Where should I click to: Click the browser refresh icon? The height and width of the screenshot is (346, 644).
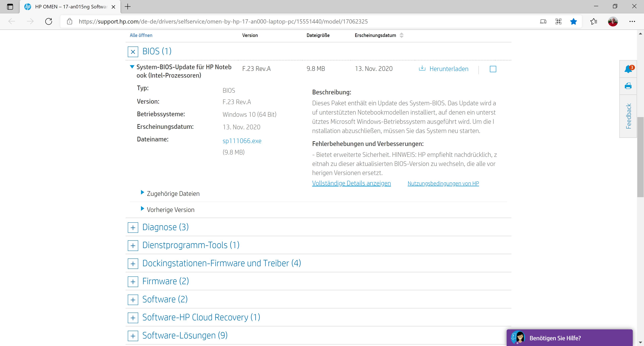pos(48,21)
